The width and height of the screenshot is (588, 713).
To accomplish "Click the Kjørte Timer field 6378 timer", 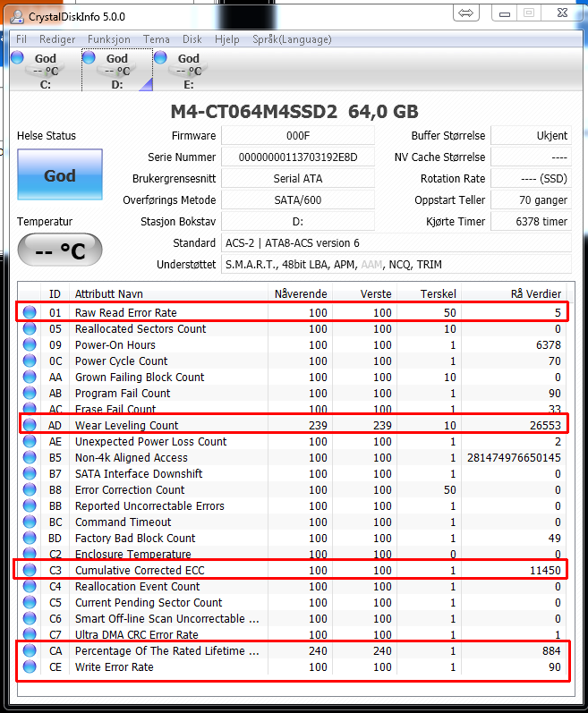I will click(x=531, y=222).
